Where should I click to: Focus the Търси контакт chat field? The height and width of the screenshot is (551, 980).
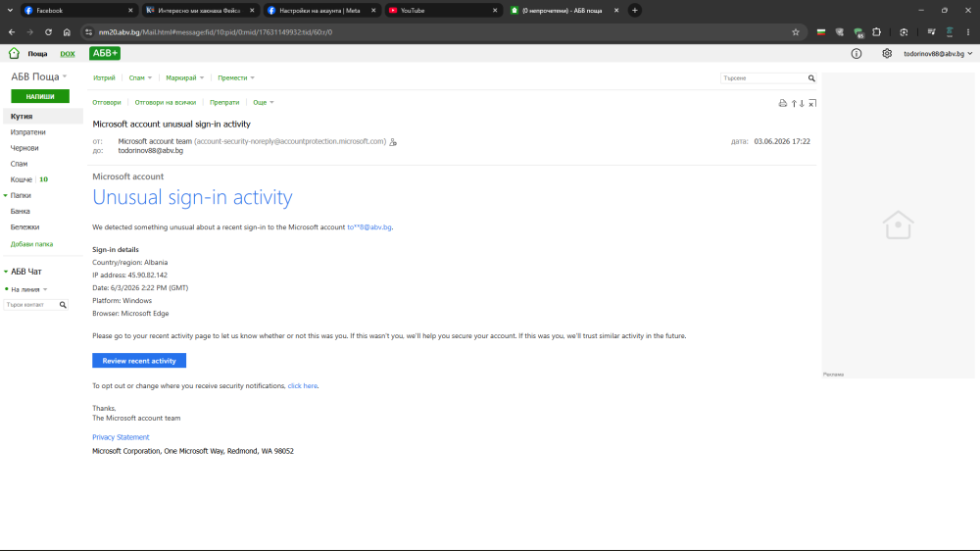coord(31,305)
